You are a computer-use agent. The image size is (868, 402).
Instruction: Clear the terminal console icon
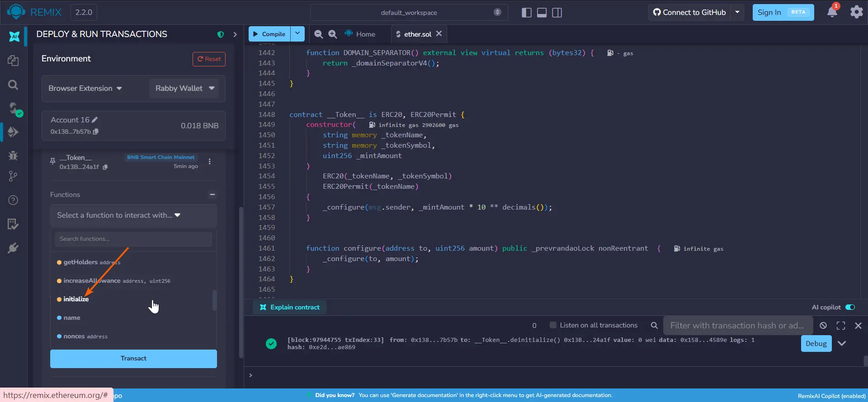coord(823,326)
